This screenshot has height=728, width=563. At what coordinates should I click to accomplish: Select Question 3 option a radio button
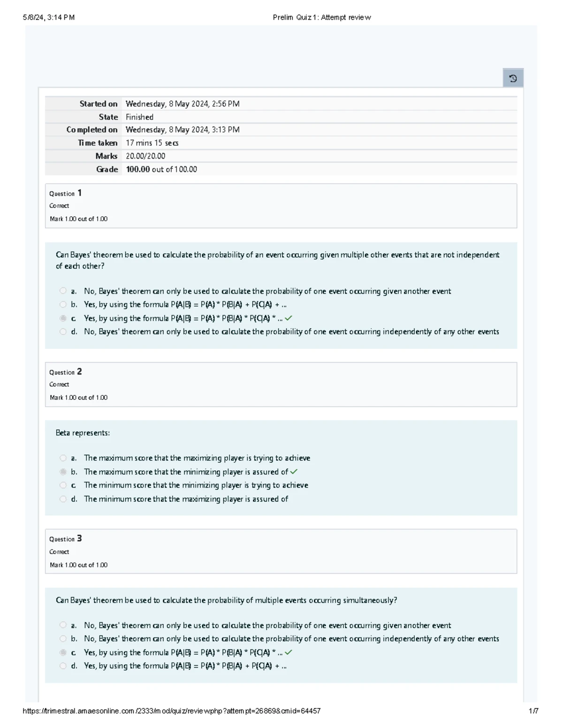click(x=63, y=625)
